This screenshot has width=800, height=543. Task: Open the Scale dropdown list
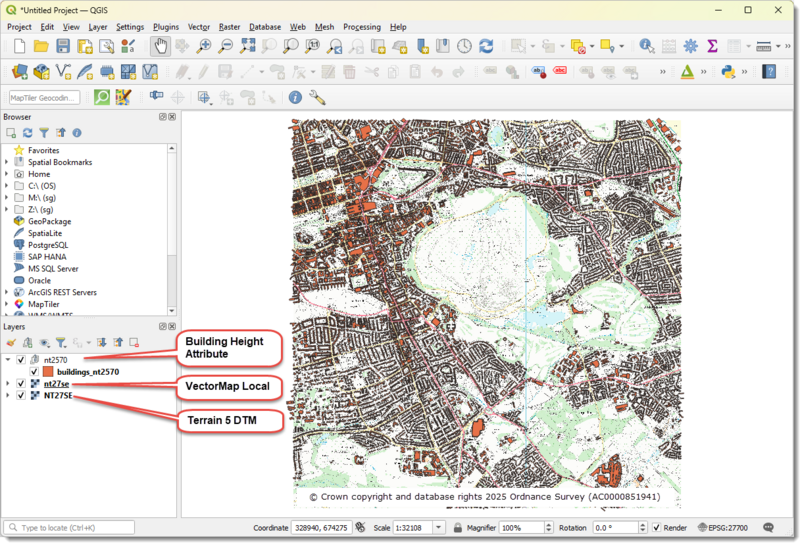(x=439, y=528)
